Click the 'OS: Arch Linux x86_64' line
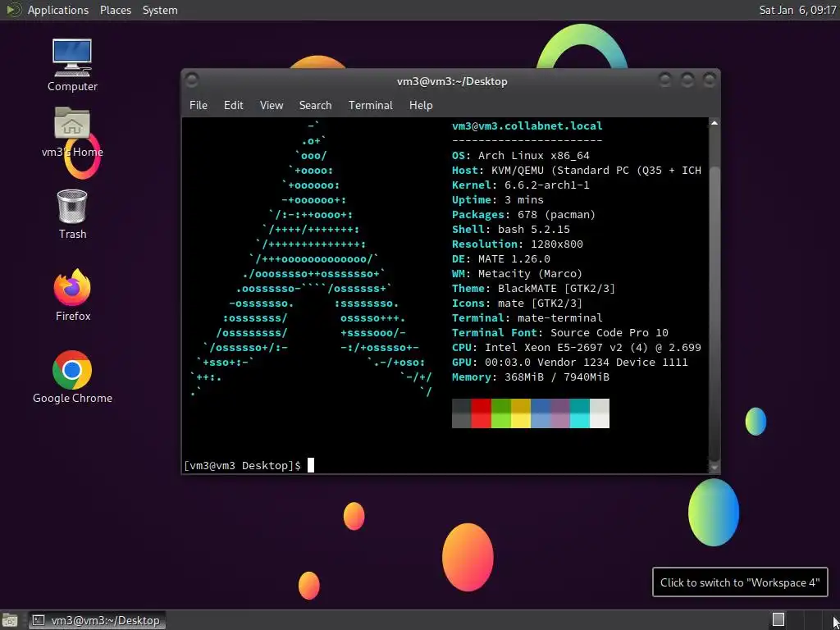This screenshot has height=630, width=840. click(521, 155)
